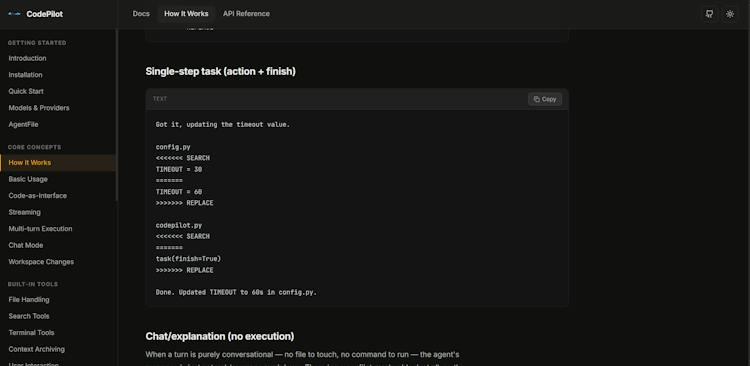The height and width of the screenshot is (366, 750).
Task: Open Basic Usage page
Action: [28, 179]
